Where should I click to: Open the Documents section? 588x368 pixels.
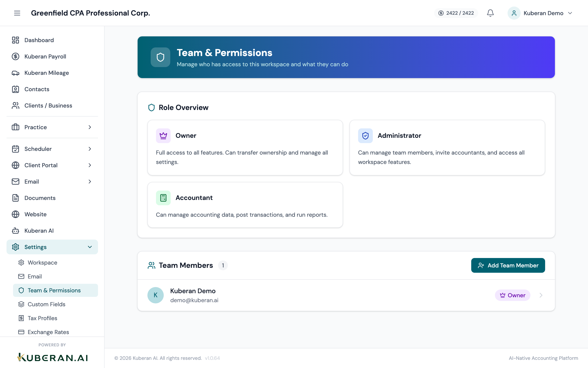52,198
